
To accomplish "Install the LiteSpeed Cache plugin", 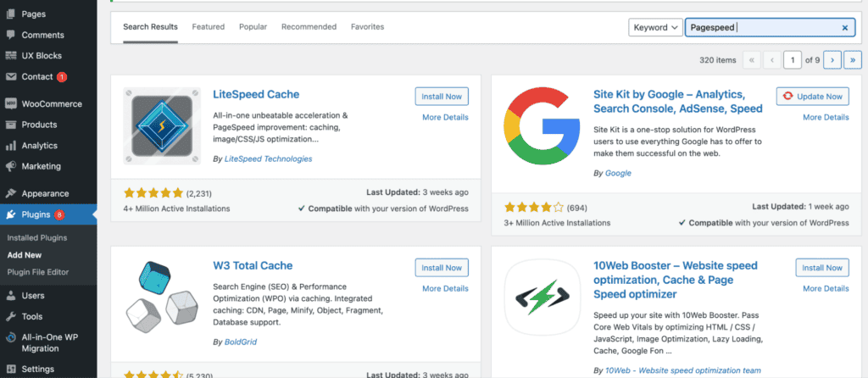I will coord(442,97).
